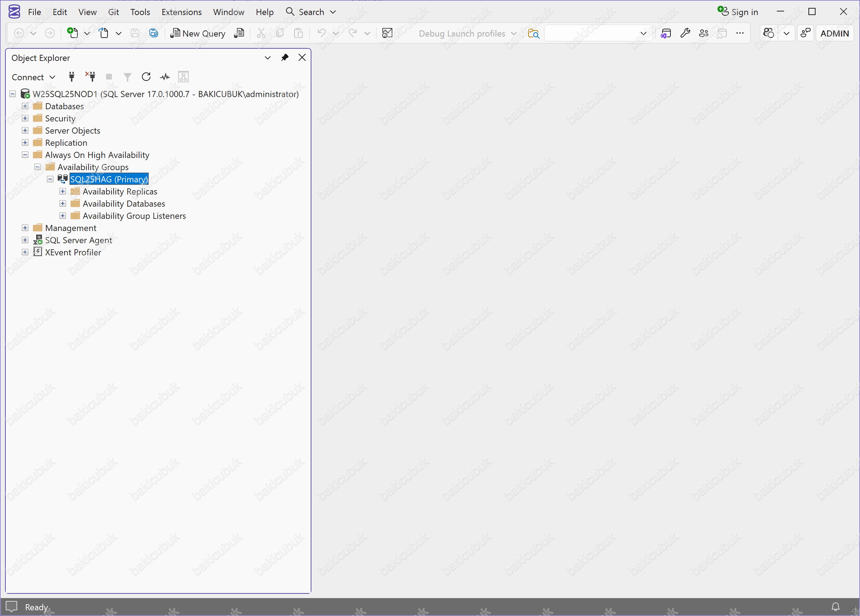Open the Debug Launch profiles dropdown

tap(467, 33)
